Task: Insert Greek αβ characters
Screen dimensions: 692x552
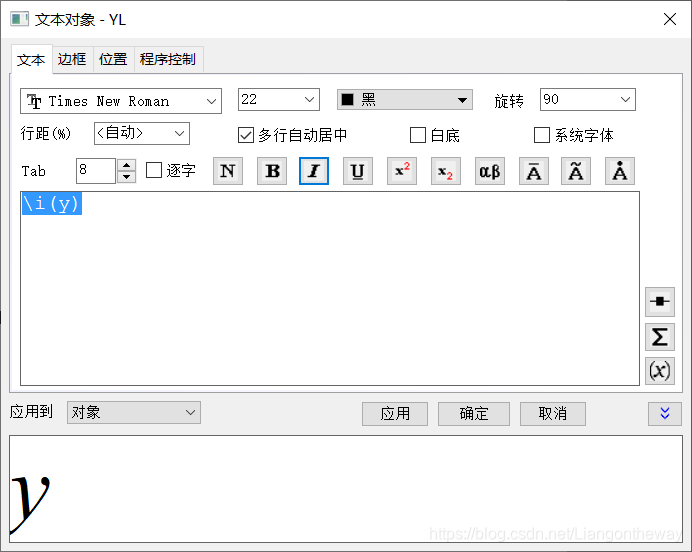Action: tap(490, 171)
